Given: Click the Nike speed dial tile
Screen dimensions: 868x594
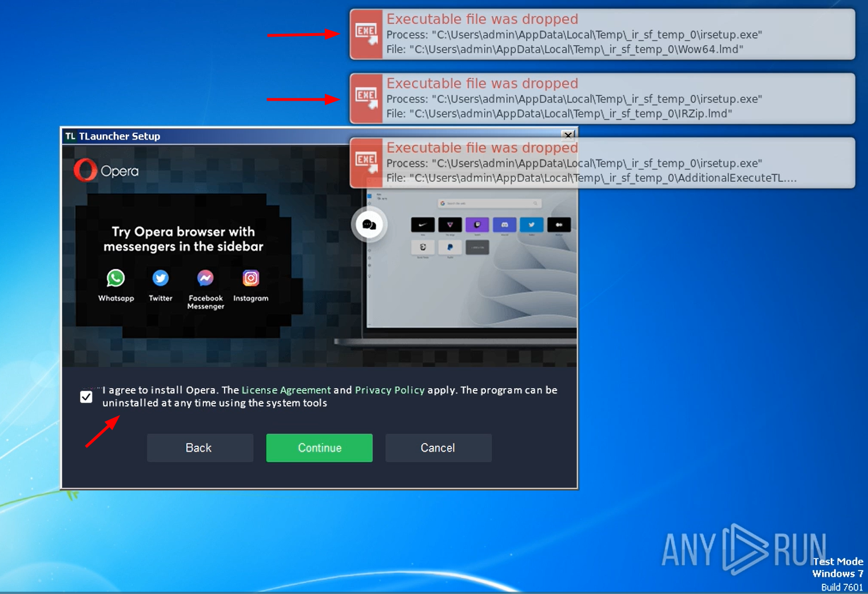Looking at the screenshot, I should pos(423,225).
